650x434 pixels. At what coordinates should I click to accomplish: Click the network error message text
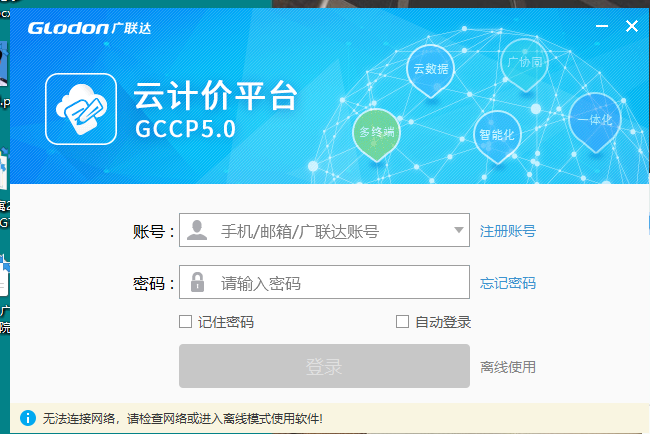pos(182,419)
